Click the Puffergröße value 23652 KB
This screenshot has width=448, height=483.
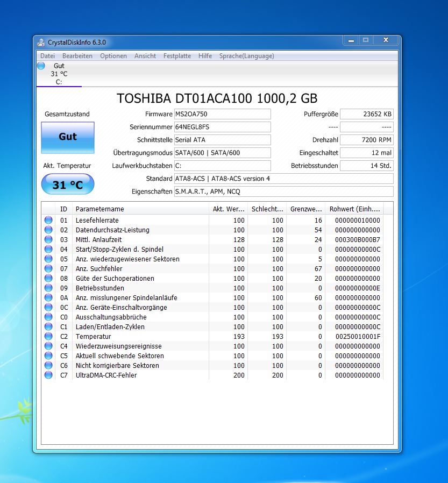[366, 114]
